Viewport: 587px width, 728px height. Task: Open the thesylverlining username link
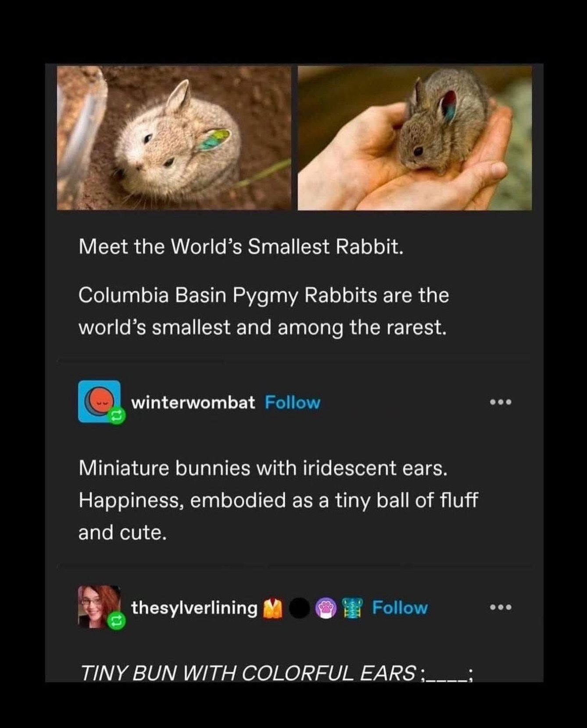[194, 608]
